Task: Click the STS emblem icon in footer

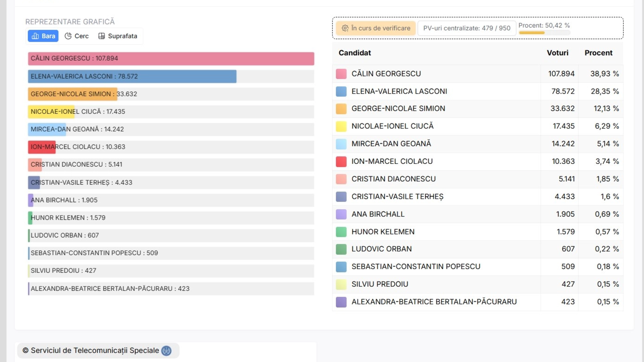Action: pyautogui.click(x=166, y=351)
